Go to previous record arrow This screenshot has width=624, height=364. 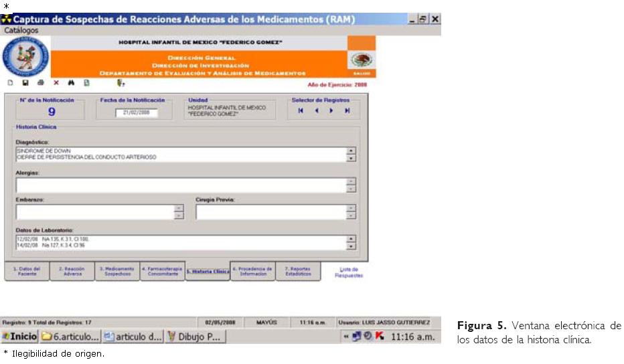[x=316, y=111]
